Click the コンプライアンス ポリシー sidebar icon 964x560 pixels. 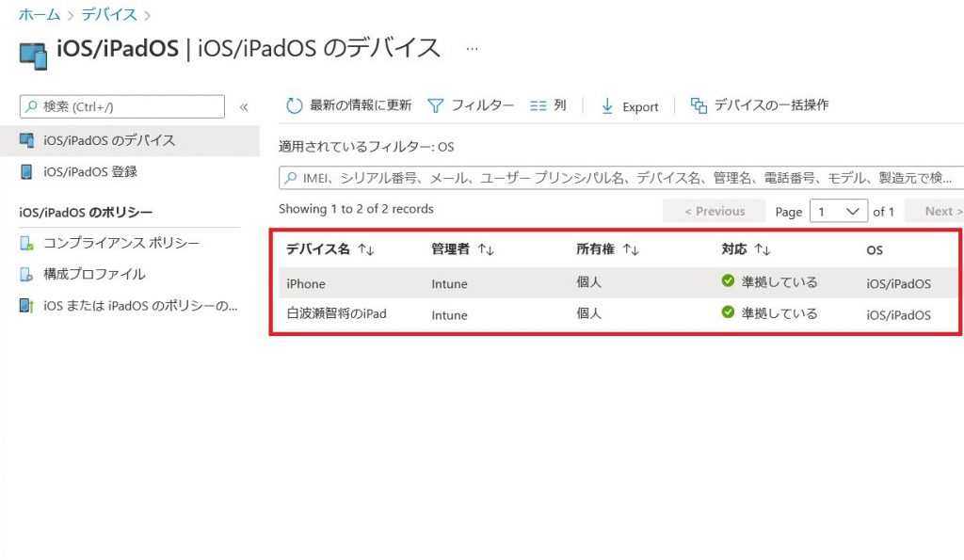pyautogui.click(x=26, y=244)
